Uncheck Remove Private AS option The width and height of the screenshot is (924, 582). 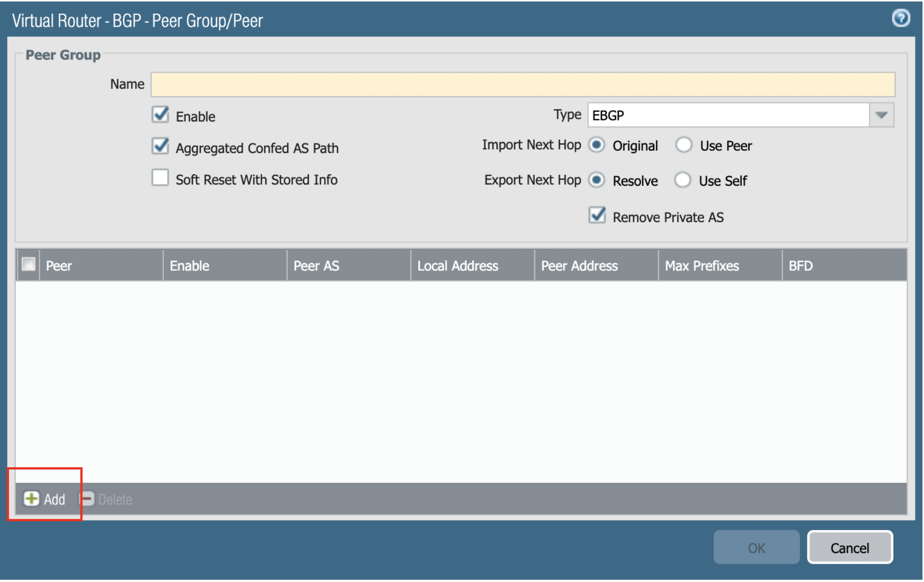(597, 216)
